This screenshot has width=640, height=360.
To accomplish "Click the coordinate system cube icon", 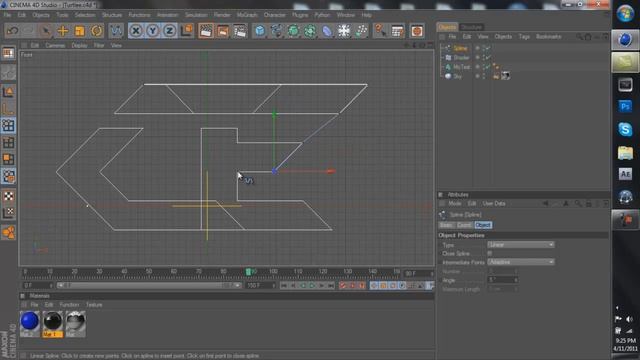I will pyautogui.click(x=187, y=31).
